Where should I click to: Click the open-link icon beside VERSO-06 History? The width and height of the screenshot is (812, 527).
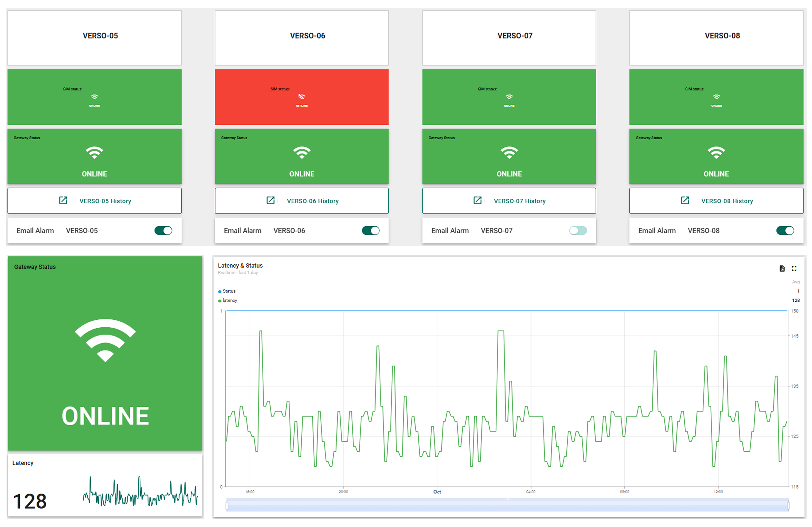point(271,200)
